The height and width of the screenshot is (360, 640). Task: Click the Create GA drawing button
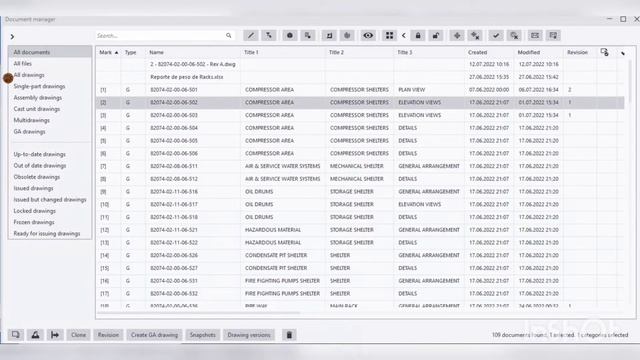[x=154, y=335]
